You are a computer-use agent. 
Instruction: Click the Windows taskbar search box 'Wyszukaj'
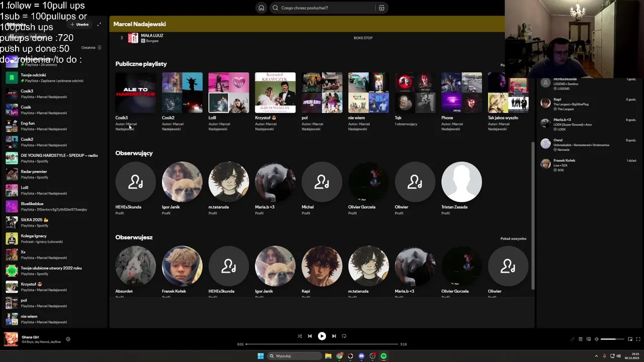point(294,356)
